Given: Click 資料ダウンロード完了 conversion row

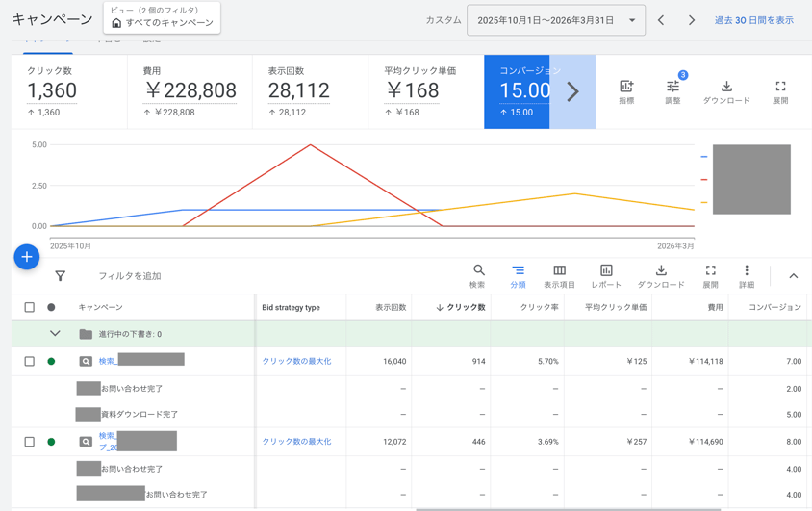Looking at the screenshot, I should (140, 414).
